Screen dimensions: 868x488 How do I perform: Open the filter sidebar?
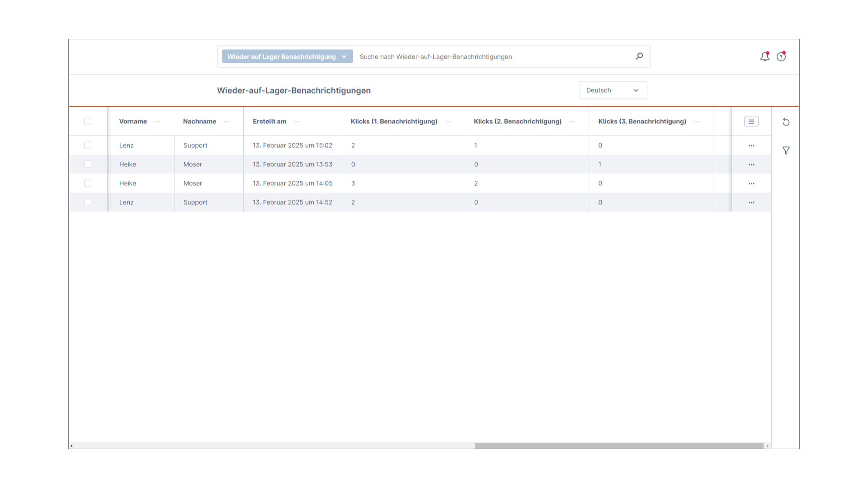pos(786,150)
